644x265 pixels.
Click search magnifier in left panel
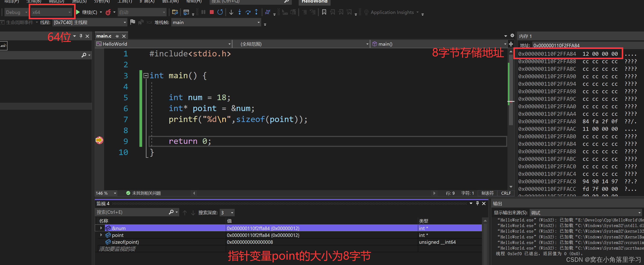point(84,55)
